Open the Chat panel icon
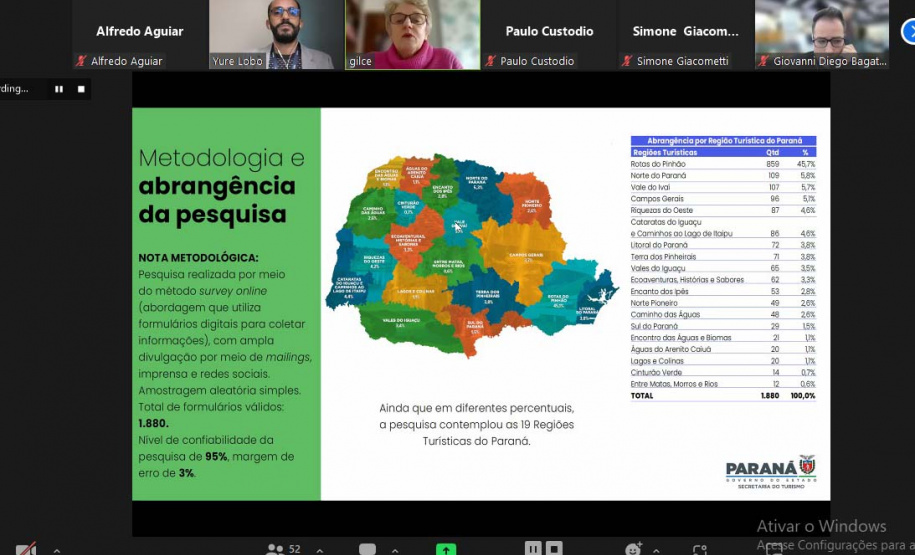 (x=367, y=549)
